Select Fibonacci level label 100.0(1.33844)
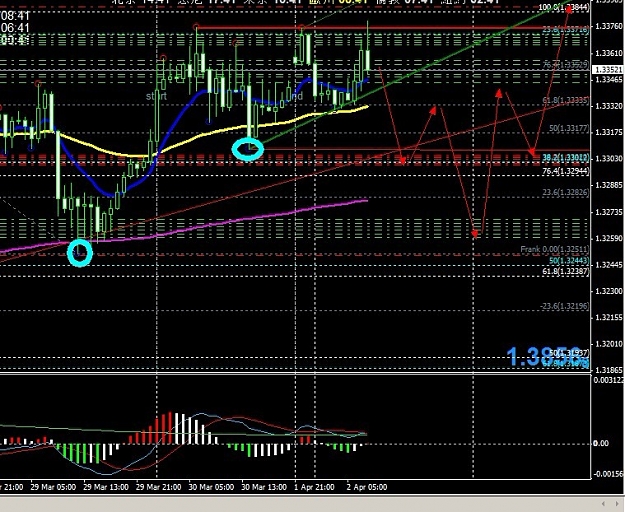The width and height of the screenshot is (625, 512). (564, 7)
